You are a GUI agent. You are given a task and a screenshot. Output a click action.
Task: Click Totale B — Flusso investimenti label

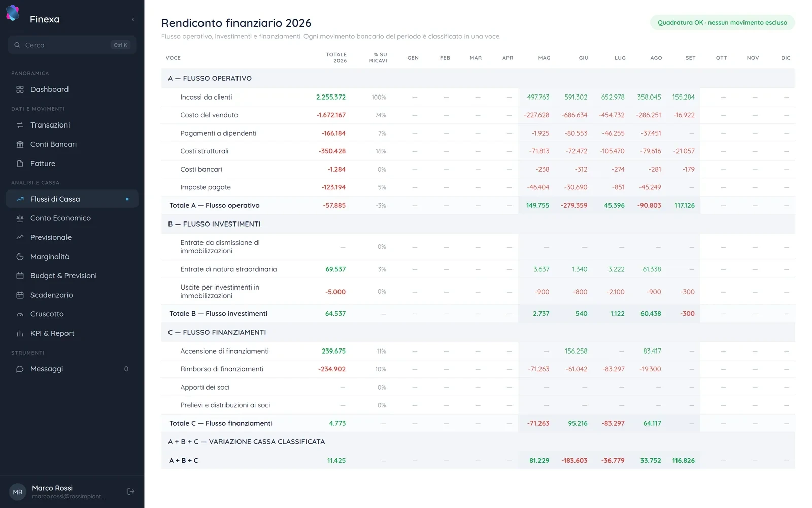[x=218, y=314]
